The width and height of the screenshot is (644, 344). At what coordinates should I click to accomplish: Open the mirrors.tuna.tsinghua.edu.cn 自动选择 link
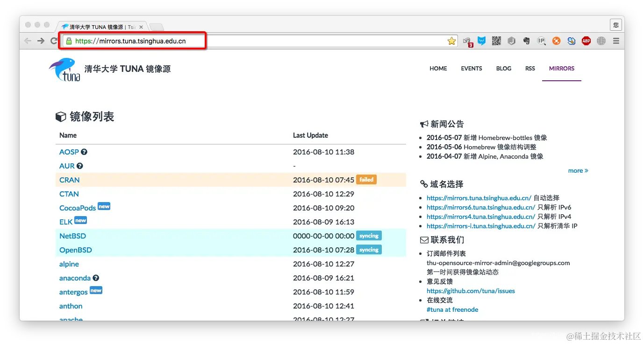point(479,198)
